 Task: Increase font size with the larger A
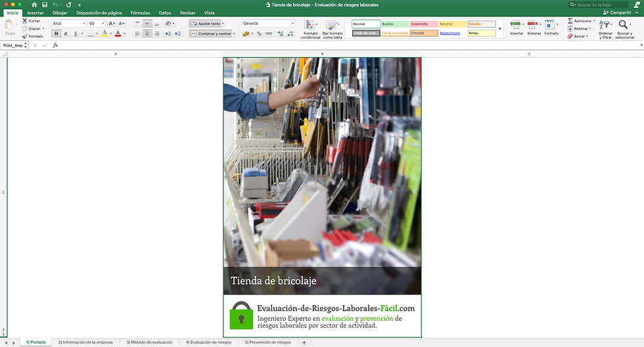tap(112, 24)
